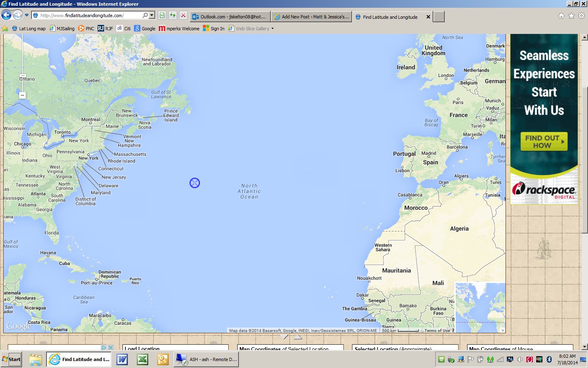Open the mperks Welcome favorite
Image resolution: width=588 pixels, height=368 pixels.
point(179,29)
